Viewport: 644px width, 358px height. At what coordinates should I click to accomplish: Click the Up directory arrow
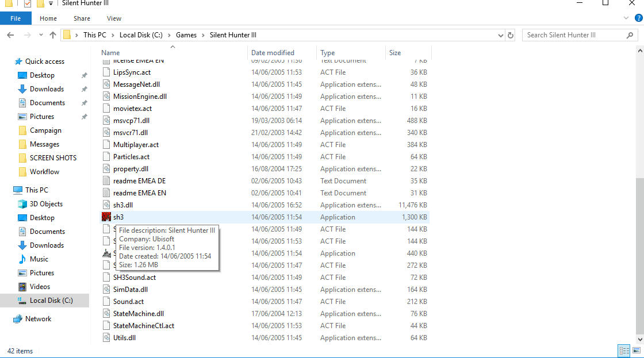click(53, 35)
